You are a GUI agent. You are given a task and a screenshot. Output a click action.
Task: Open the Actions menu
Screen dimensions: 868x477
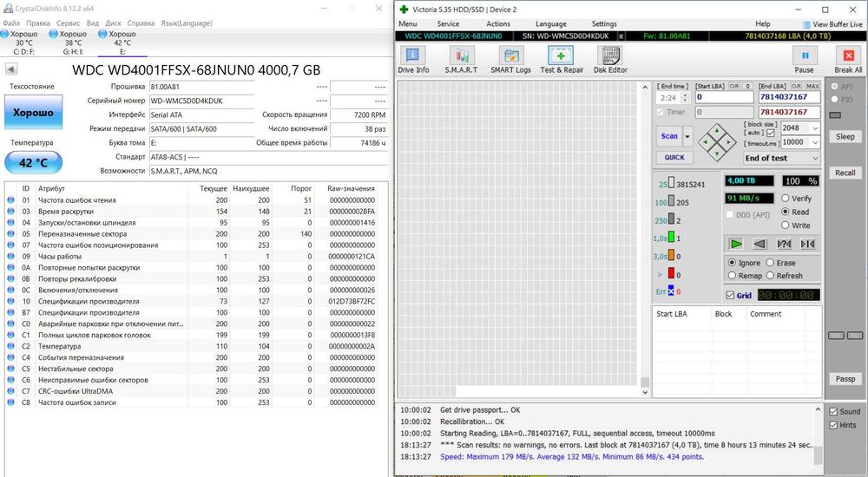click(x=498, y=23)
